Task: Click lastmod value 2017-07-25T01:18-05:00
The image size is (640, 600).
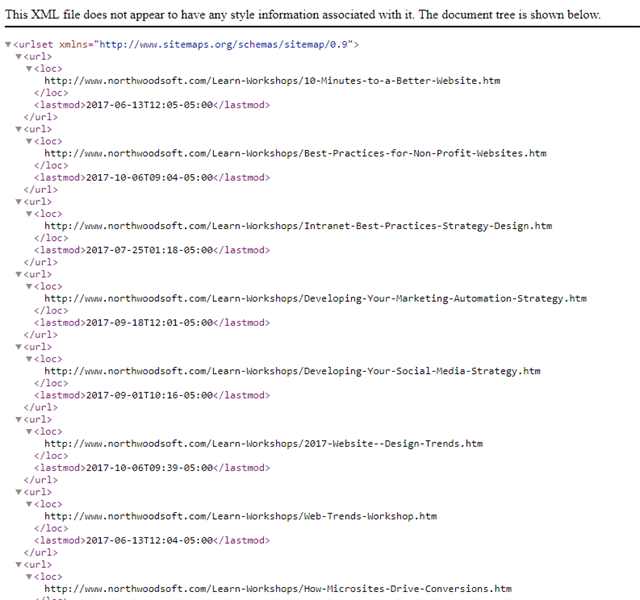Action: click(x=149, y=250)
